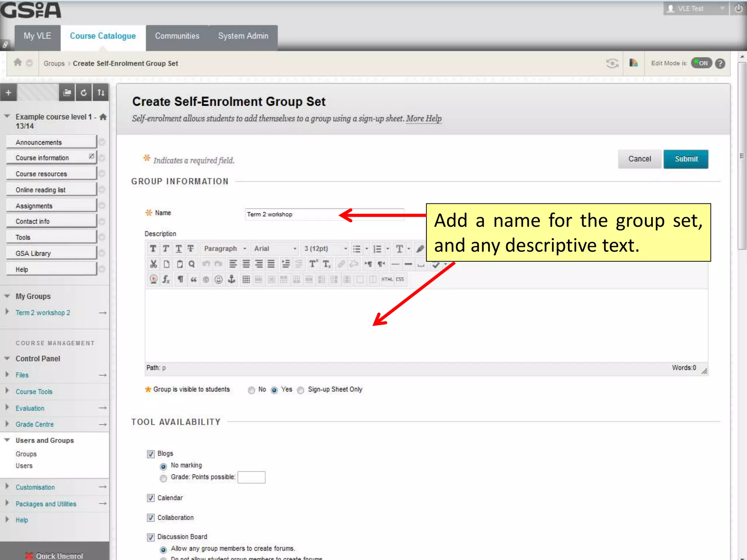
Task: Open the math formula fx editor
Action: (166, 280)
